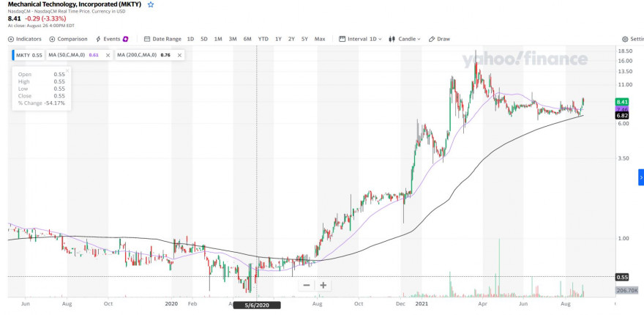Open chart Settings gear
The image size is (644, 315).
tap(633, 39)
